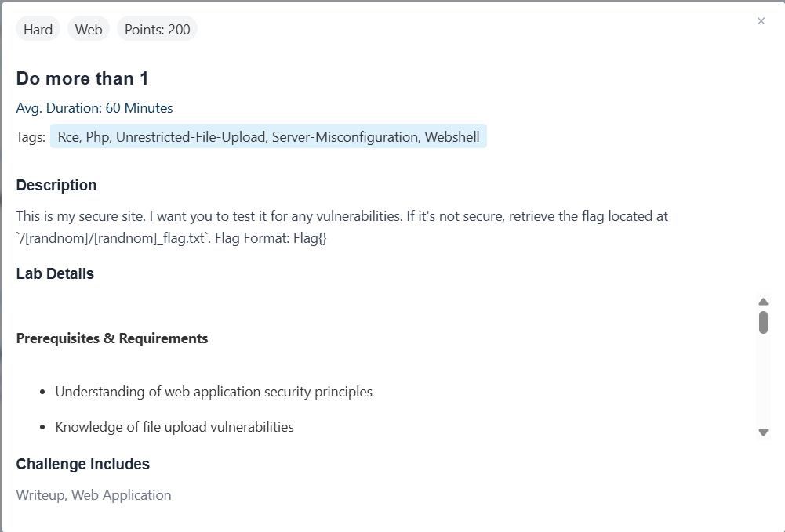
Task: Click the scroll down arrow in Lab Details
Action: [x=763, y=432]
